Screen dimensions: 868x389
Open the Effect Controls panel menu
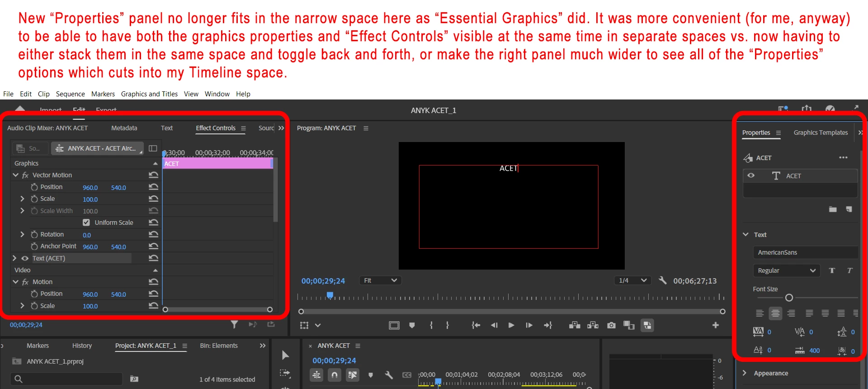click(x=243, y=128)
